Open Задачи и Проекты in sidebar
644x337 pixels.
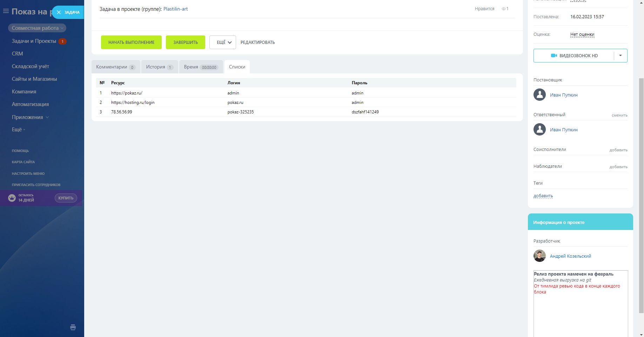click(34, 41)
